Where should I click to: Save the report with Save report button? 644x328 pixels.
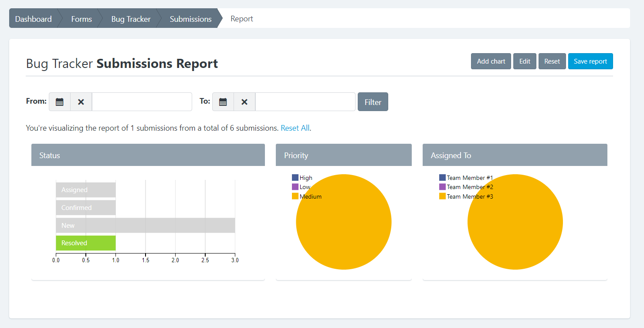coord(590,61)
